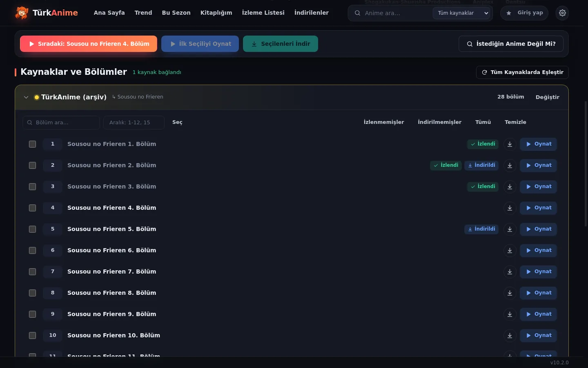Screen dimensions: 588x368
Task: Enable the checkbox on 10. Bölüm row
Action: tap(33, 335)
